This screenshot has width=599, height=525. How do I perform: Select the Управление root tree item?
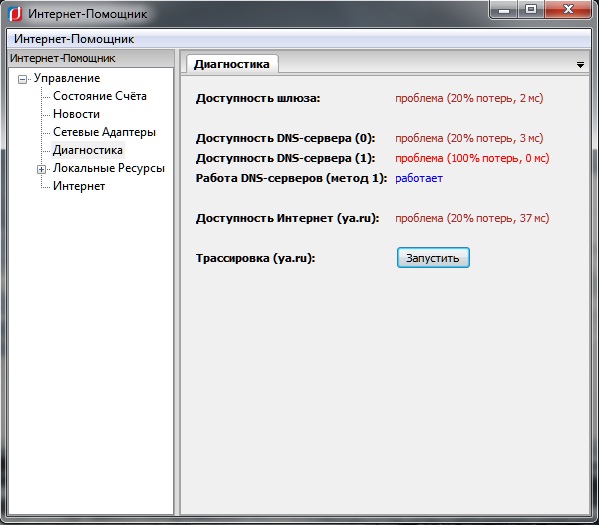67,78
